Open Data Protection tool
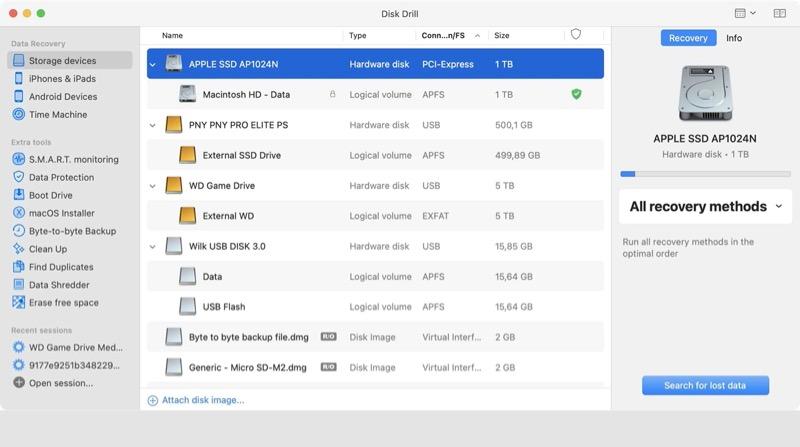 pyautogui.click(x=61, y=177)
